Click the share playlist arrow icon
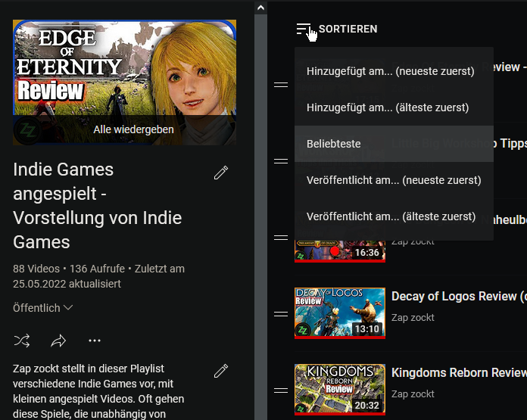Viewport: 527px width, 420px height. coord(58,341)
